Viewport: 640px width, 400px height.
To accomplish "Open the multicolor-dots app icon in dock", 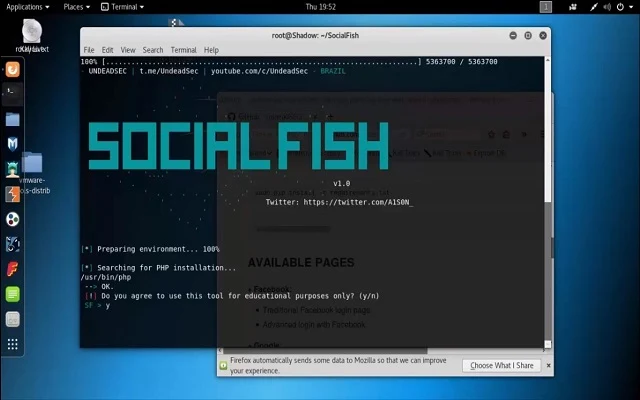I will pyautogui.click(x=12, y=219).
